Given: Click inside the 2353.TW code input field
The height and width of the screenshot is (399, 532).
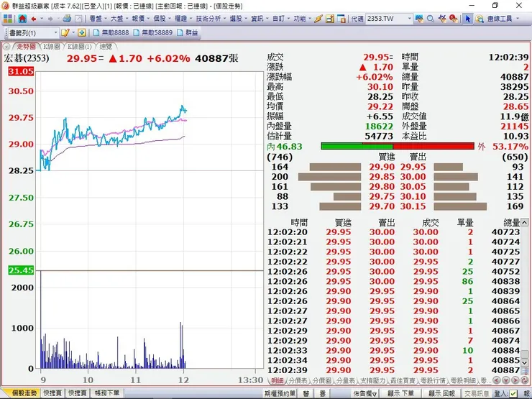Looking at the screenshot, I should click(385, 19).
